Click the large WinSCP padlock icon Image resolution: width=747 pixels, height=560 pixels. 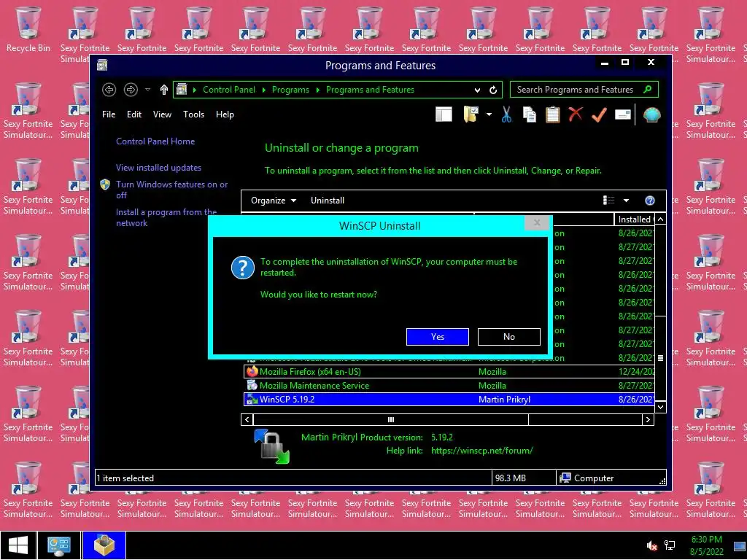point(271,446)
